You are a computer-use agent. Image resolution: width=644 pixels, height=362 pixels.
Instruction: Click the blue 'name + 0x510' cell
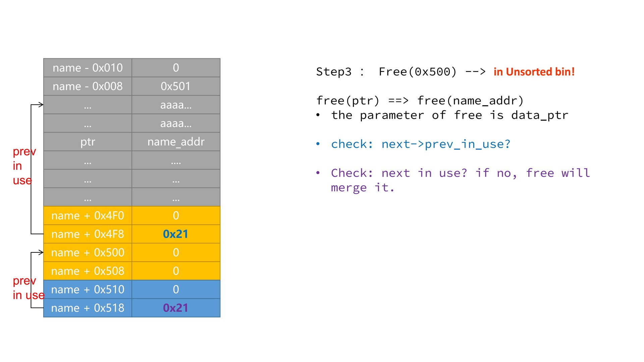(x=88, y=289)
